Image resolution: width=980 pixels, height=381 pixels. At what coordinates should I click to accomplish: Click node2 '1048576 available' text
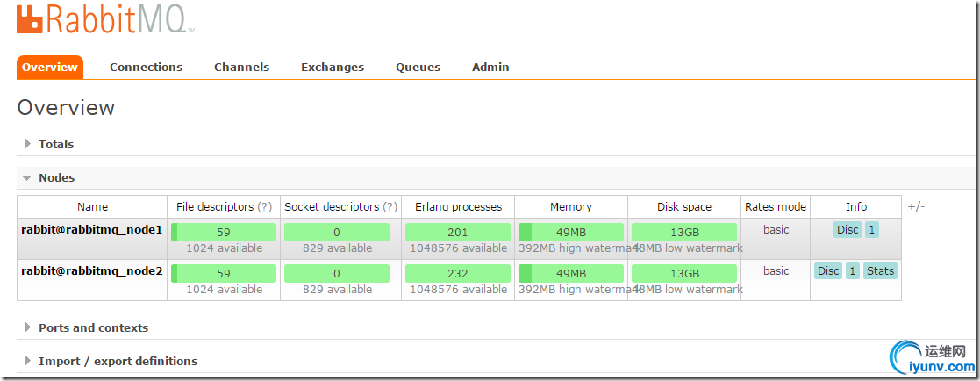459,290
